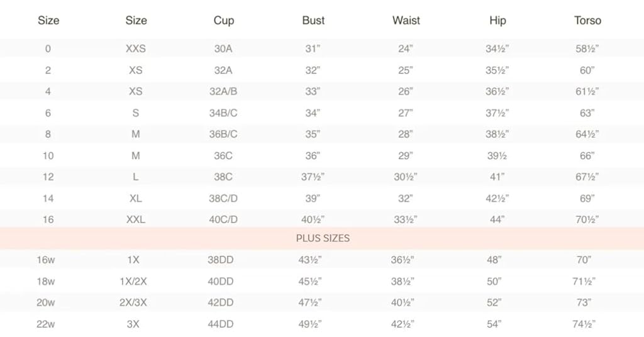This screenshot has height=337, width=644.
Task: Select the 37½" bust measurement
Action: tap(313, 177)
